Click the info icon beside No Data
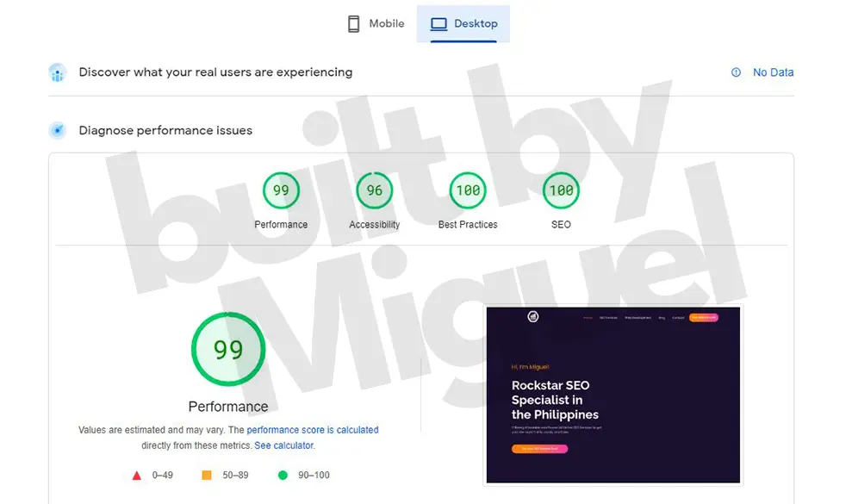Image resolution: width=852 pixels, height=504 pixels. (x=736, y=72)
